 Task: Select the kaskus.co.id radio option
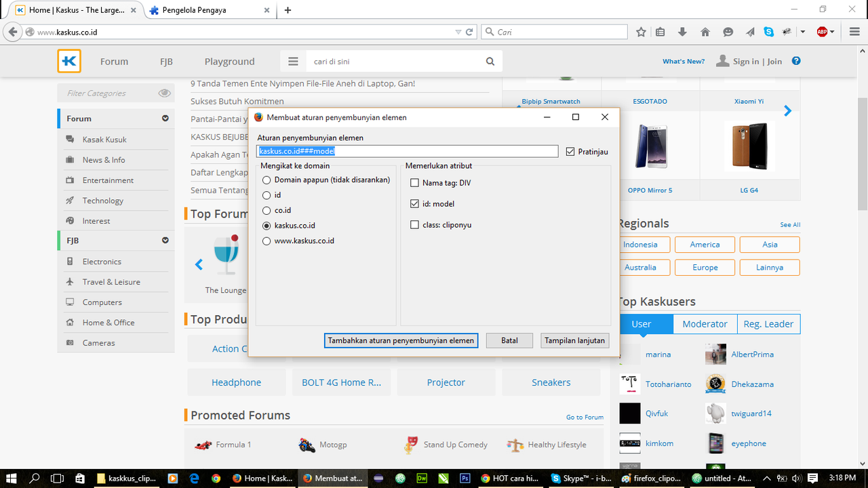267,226
